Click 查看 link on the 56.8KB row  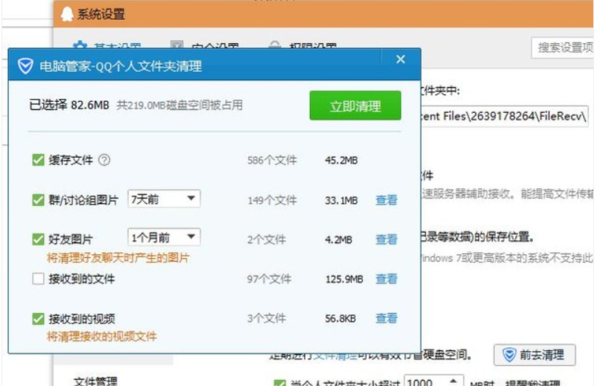tap(386, 318)
